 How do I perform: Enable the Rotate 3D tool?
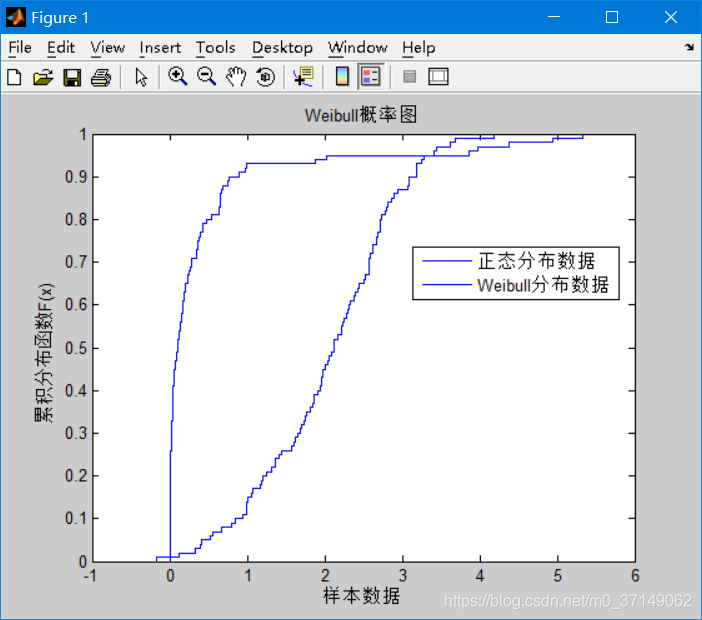tap(265, 77)
